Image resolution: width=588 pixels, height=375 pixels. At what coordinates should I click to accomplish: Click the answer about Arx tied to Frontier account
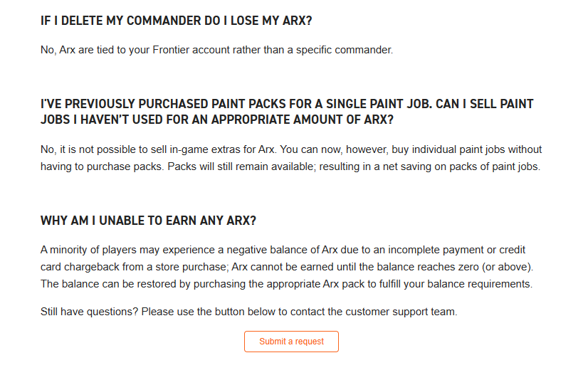point(216,50)
